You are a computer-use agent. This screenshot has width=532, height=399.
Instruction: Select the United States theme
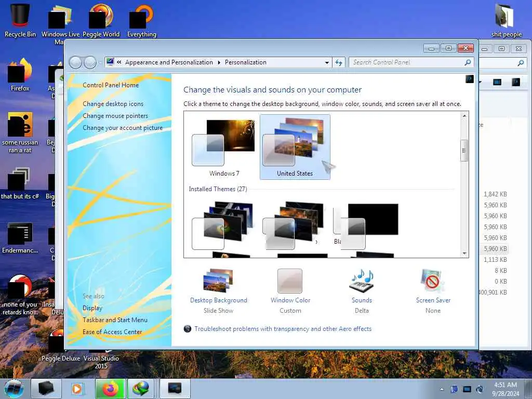[x=295, y=147]
